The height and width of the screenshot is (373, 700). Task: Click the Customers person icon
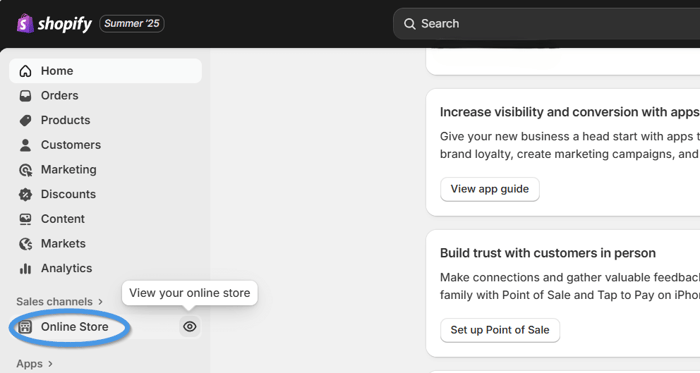click(25, 145)
